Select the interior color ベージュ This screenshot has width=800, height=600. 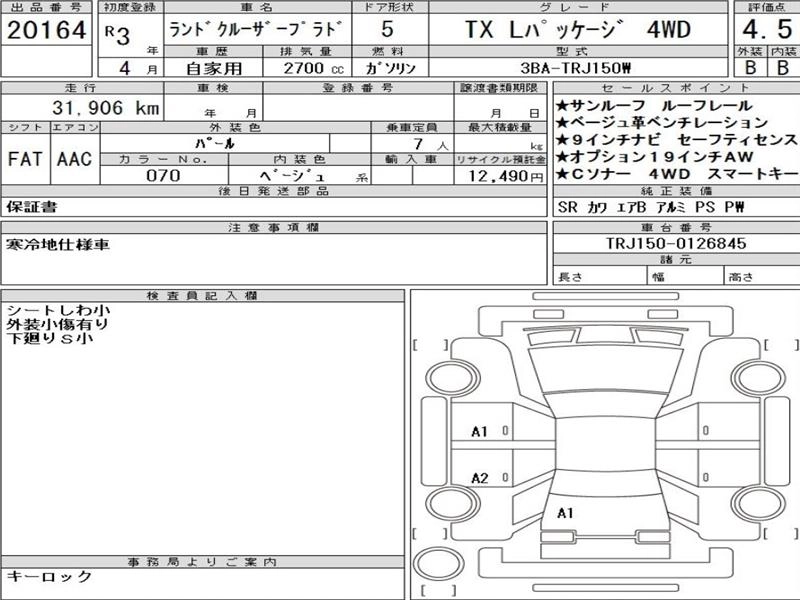pos(292,176)
